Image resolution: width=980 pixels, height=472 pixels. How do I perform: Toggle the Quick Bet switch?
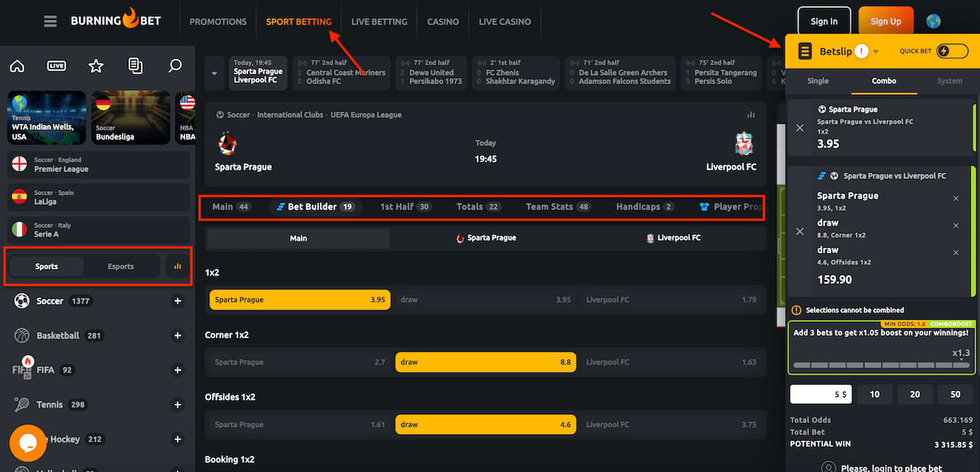click(x=952, y=51)
